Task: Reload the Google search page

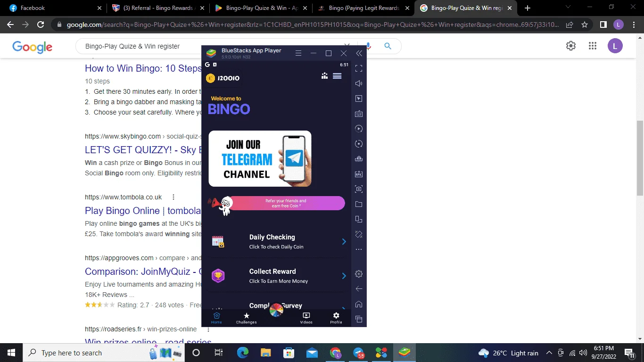Action: pyautogui.click(x=41, y=25)
